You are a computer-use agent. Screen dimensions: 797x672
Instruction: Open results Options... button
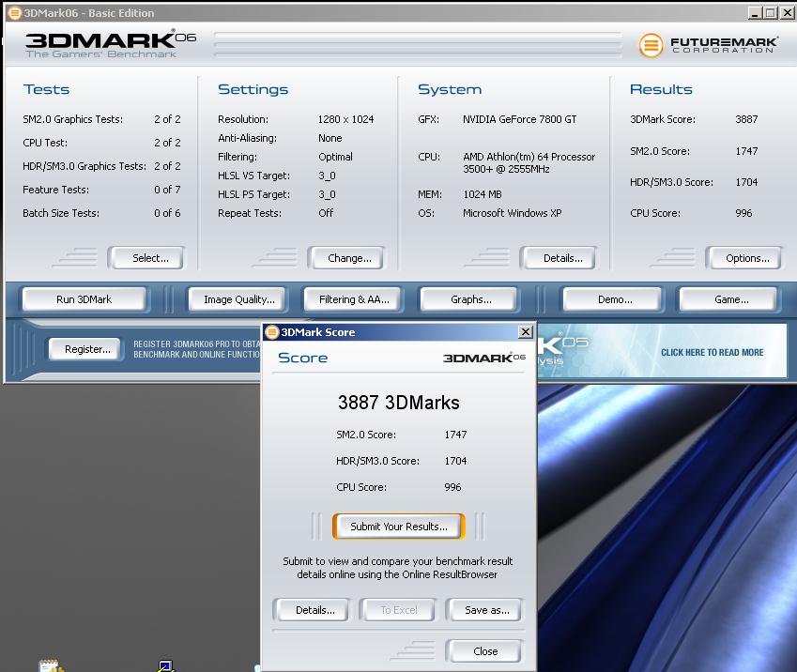[747, 258]
